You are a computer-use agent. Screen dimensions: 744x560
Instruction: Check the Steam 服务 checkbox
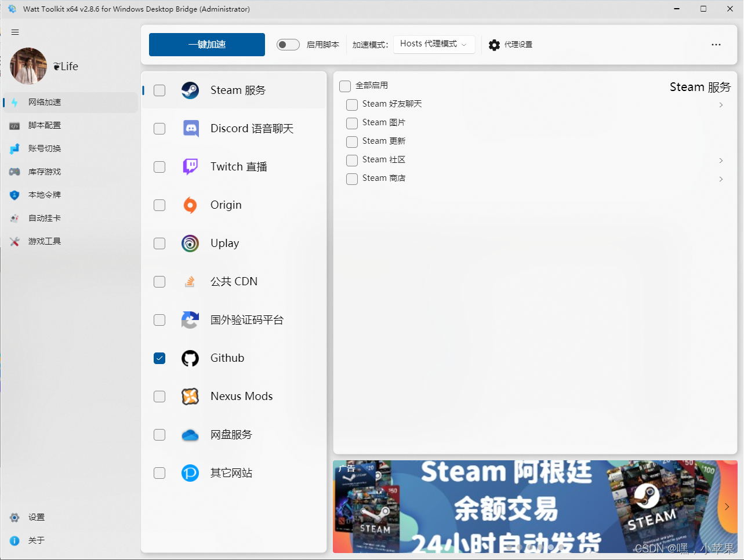point(159,90)
